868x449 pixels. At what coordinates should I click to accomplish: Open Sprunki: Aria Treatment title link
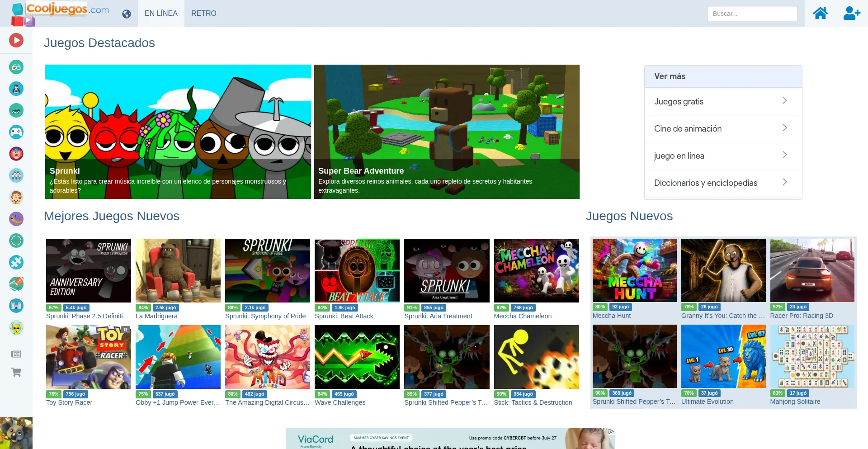point(438,316)
